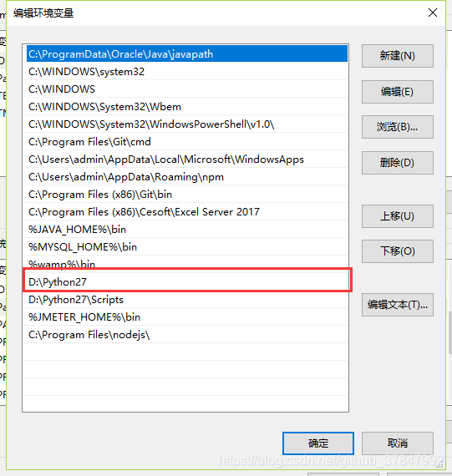Select C:\Program Files (x86)\Git\bin row
This screenshot has height=476, width=452.
185,195
